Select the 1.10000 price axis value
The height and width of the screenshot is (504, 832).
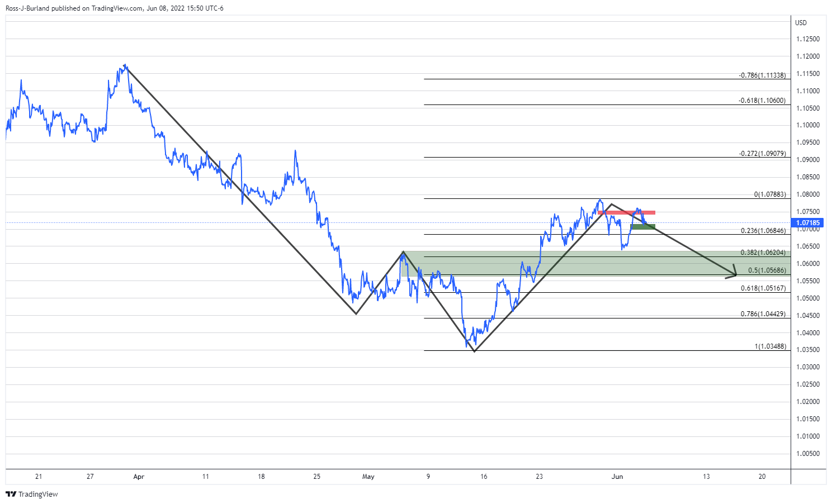(x=808, y=125)
